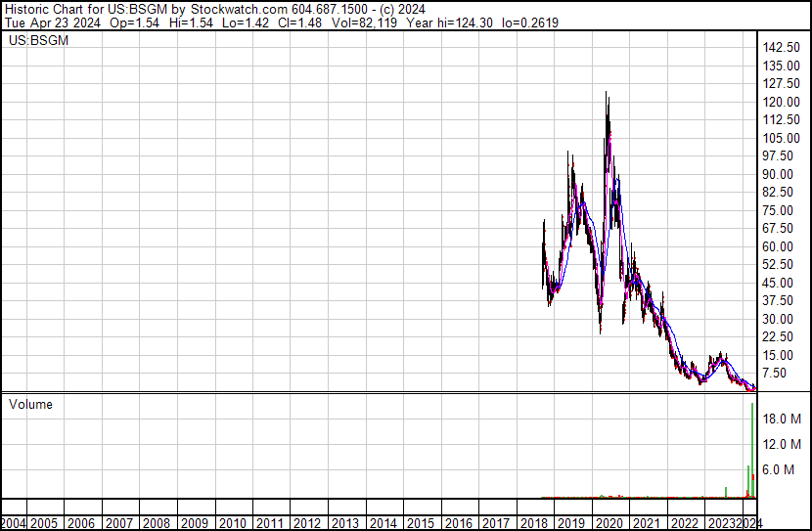
Task: Click the 45.00 price axis label
Action: point(778,283)
